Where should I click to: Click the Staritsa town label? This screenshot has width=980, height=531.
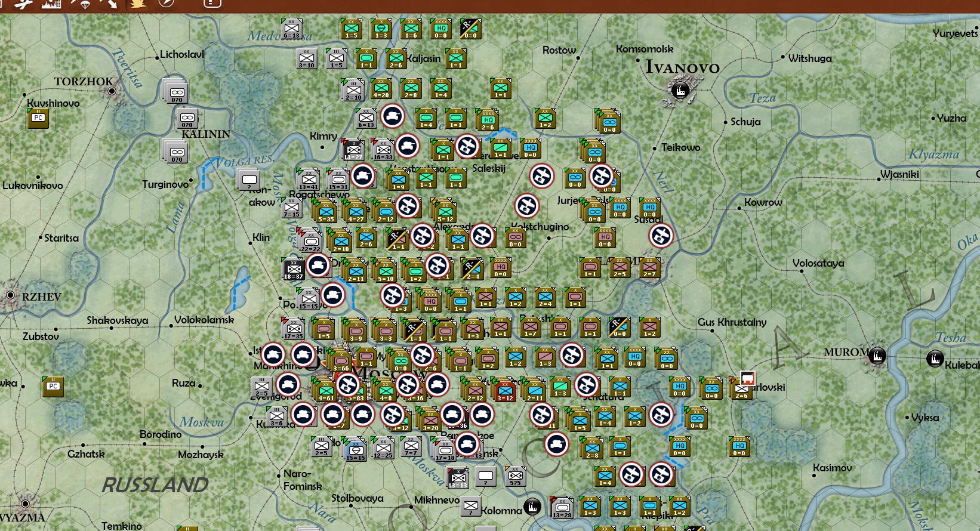point(61,238)
